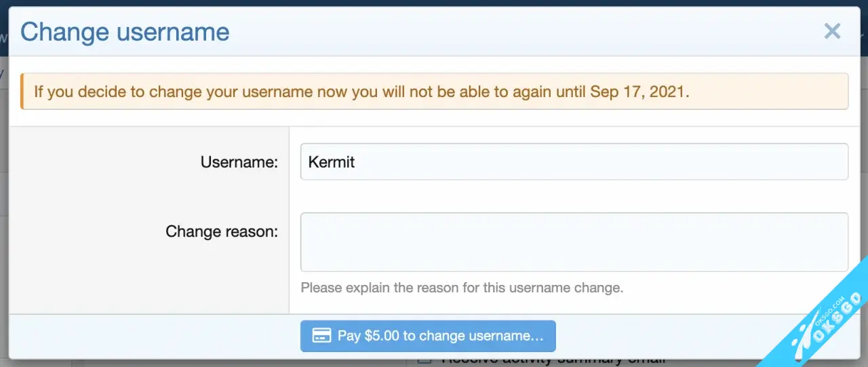
Task: Click the 'Please explain the reason' hint text
Action: click(461, 288)
